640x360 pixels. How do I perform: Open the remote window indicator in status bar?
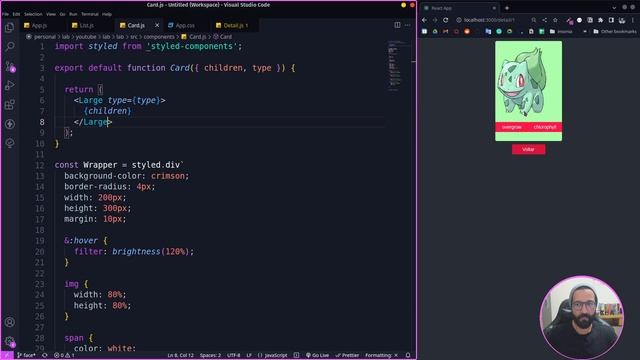[x=7, y=356]
